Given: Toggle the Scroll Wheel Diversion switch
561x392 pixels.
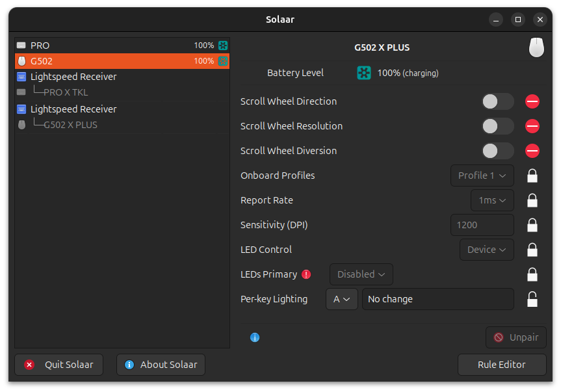Looking at the screenshot, I should pyautogui.click(x=498, y=151).
